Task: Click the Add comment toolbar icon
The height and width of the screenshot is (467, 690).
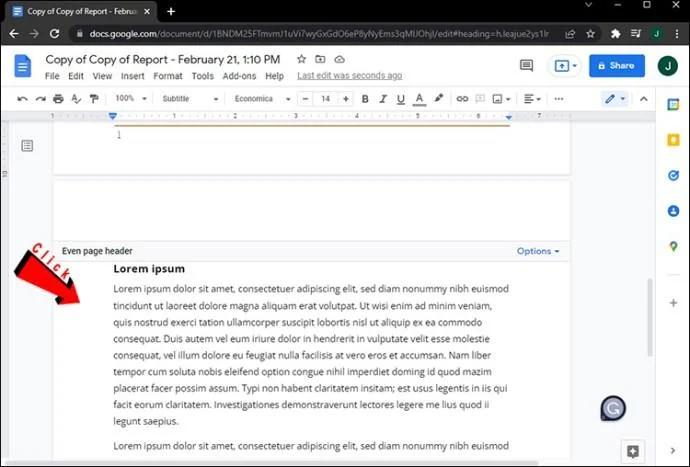Action: [480, 99]
